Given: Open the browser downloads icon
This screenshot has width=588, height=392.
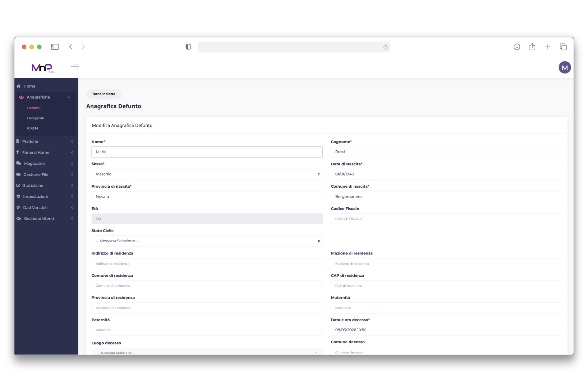Looking at the screenshot, I should (517, 47).
